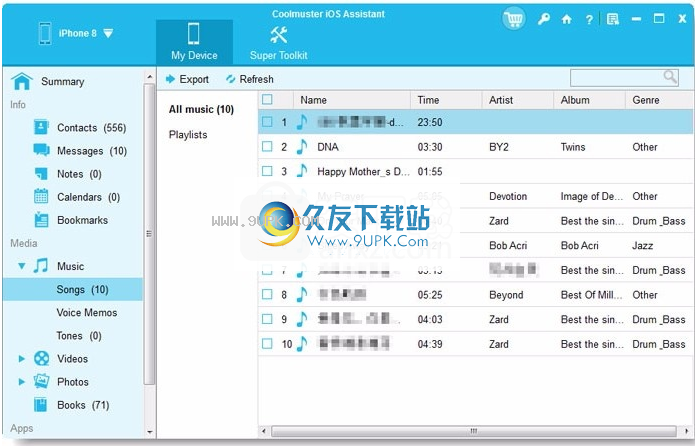This screenshot has height=448, width=695.
Task: Open help question mark icon
Action: pos(589,19)
